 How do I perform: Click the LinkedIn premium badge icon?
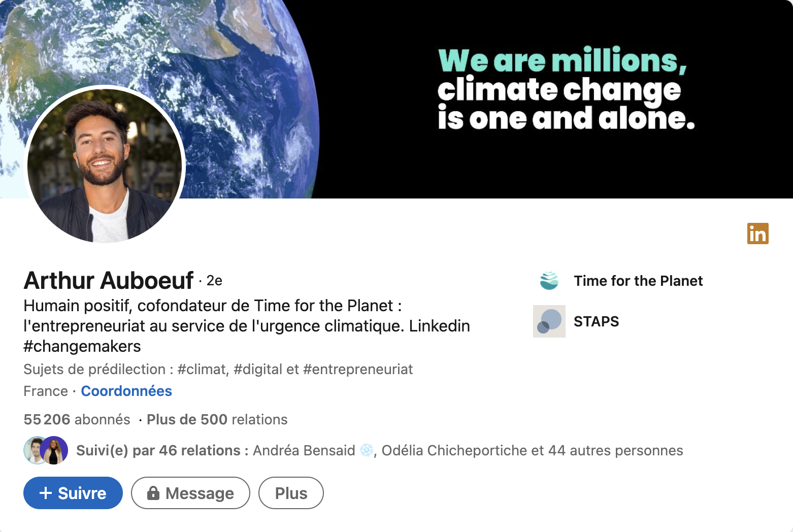tap(757, 234)
